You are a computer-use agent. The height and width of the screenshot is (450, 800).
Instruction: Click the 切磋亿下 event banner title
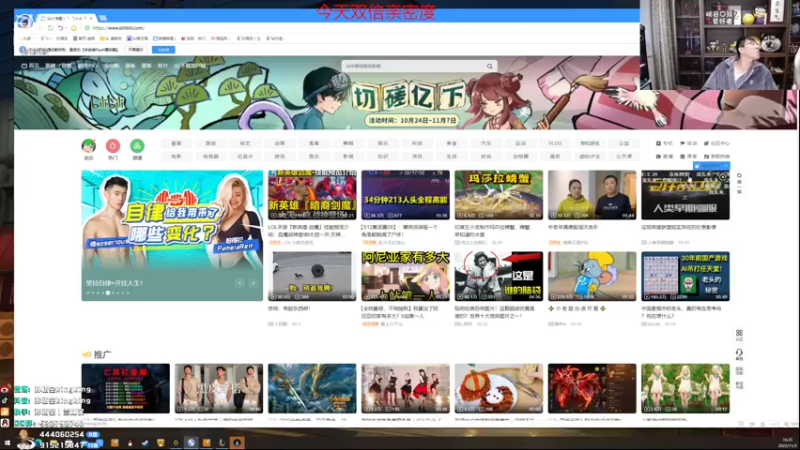409,97
